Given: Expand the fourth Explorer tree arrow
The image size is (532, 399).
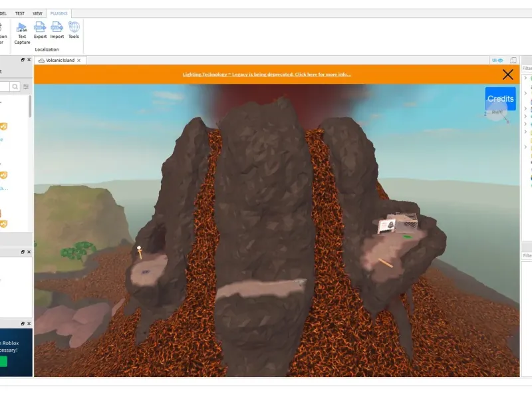Looking at the screenshot, I should [x=525, y=116].
